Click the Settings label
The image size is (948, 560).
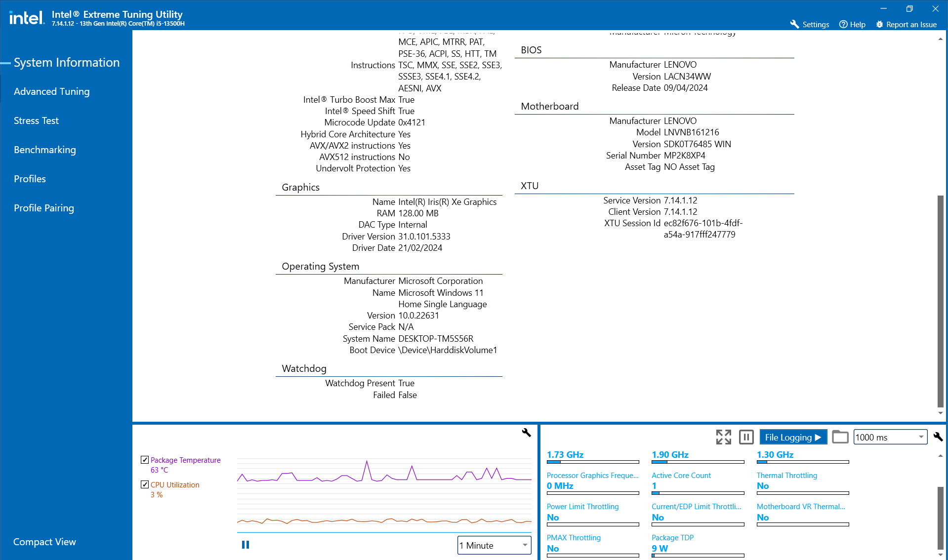pyautogui.click(x=816, y=24)
